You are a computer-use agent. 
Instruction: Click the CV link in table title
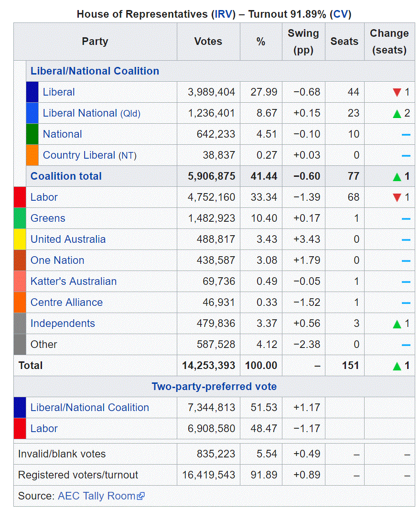[x=340, y=14]
